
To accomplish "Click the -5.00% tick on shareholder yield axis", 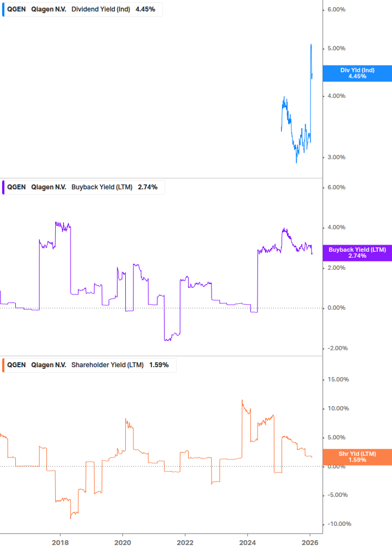I will point(338,495).
